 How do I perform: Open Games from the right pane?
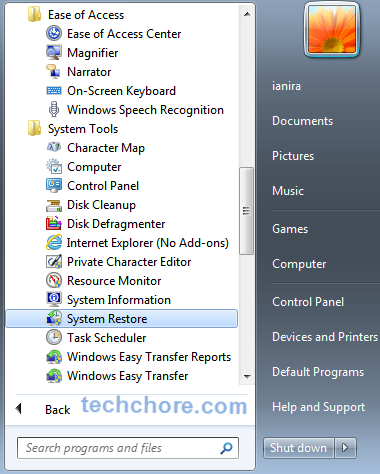point(290,229)
